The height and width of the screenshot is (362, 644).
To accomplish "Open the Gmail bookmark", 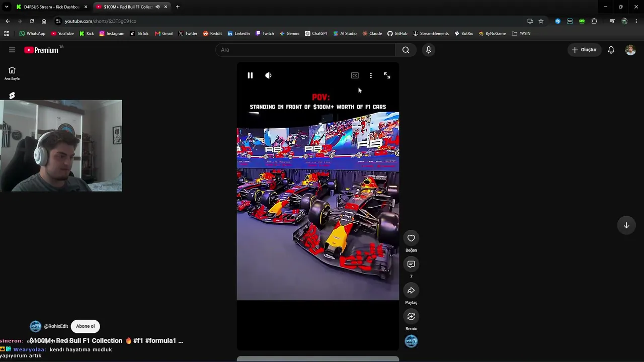I will pos(164,34).
